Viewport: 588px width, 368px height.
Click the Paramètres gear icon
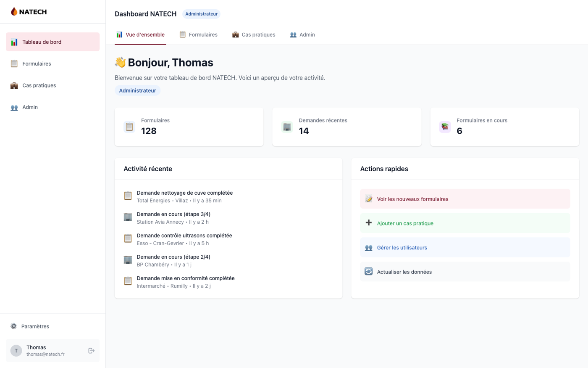coord(13,326)
